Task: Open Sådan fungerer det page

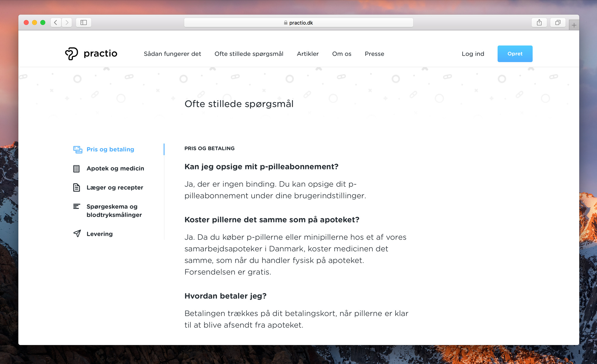Action: coord(172,54)
